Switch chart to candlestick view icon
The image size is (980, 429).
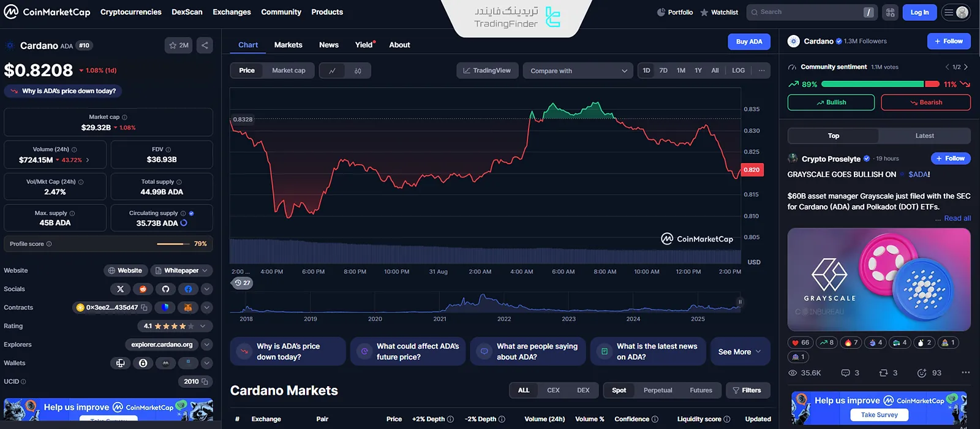(x=358, y=70)
